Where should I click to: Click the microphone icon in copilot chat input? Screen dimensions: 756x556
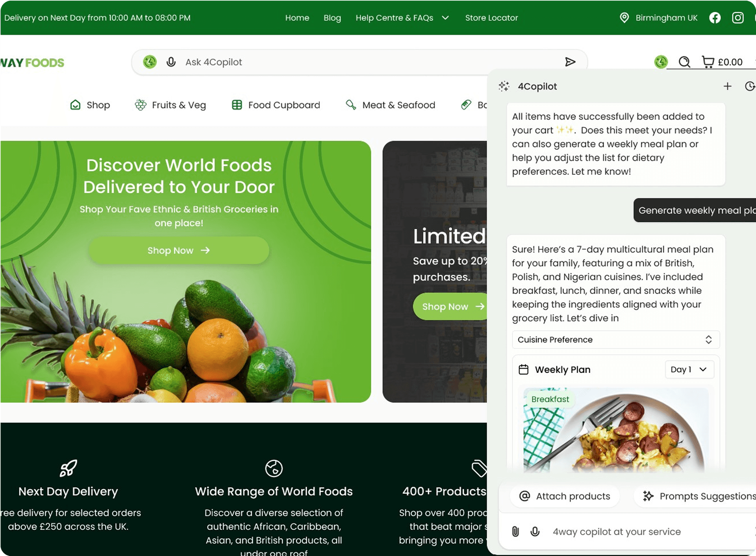pyautogui.click(x=535, y=532)
